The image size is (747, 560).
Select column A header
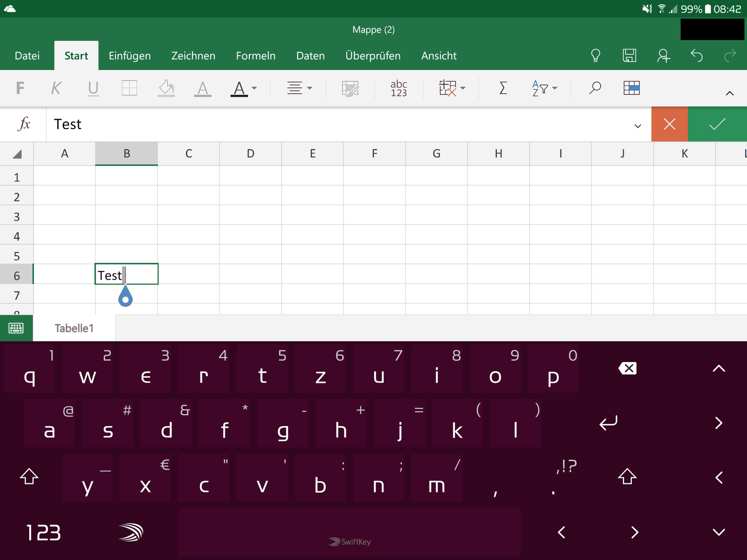(x=65, y=154)
